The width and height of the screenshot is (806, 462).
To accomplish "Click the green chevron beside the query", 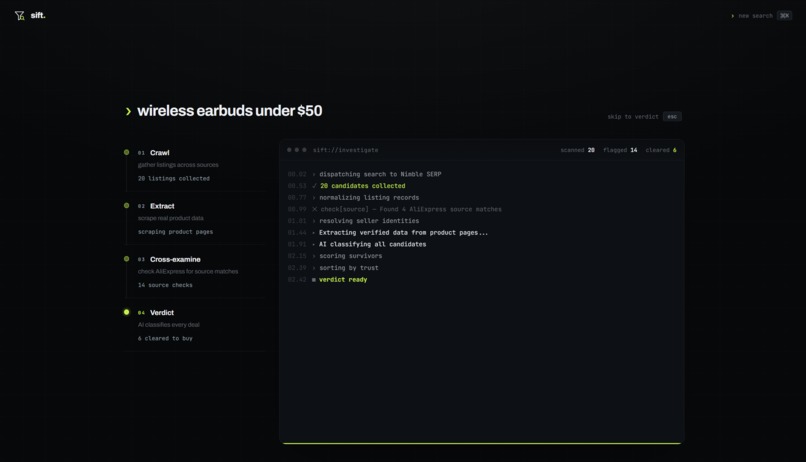I will pos(128,111).
